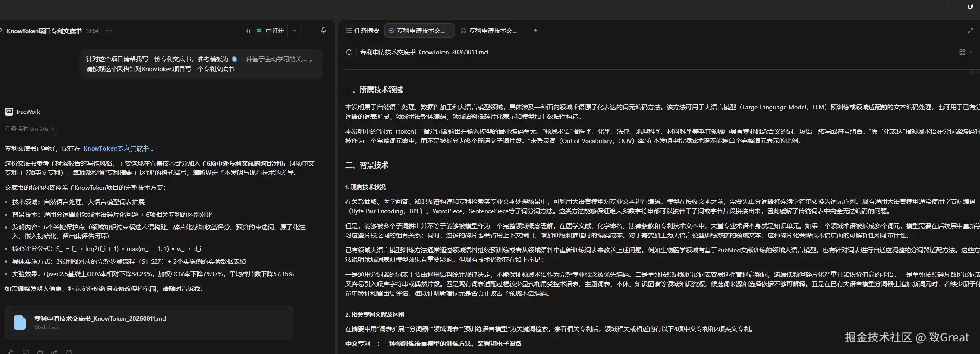
Task: Open the view mode grid dropdown
Action: coord(966,52)
